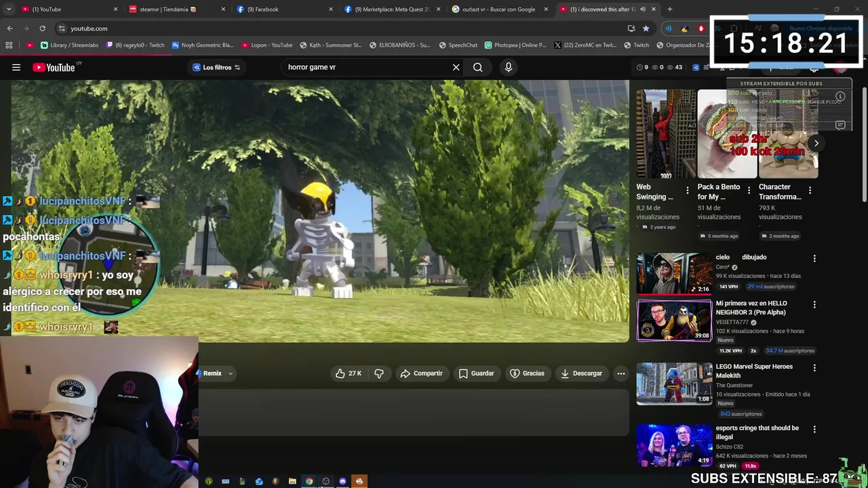Run search with the magnifying glass icon
The height and width of the screenshot is (488, 868).
[478, 67]
